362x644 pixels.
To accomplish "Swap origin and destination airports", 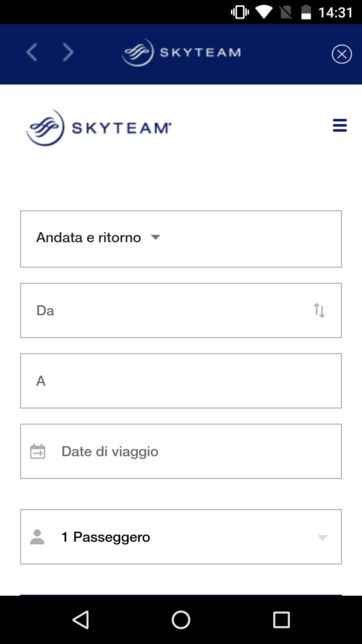I will (319, 310).
